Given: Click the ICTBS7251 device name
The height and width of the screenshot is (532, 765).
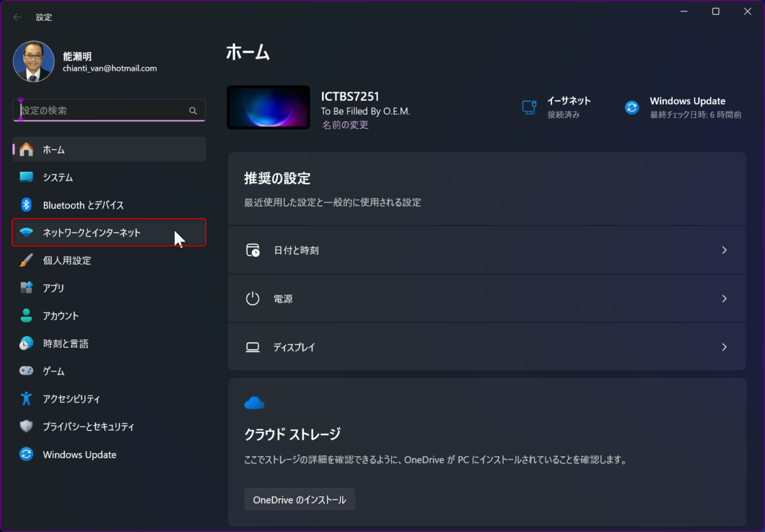Looking at the screenshot, I should pos(350,97).
